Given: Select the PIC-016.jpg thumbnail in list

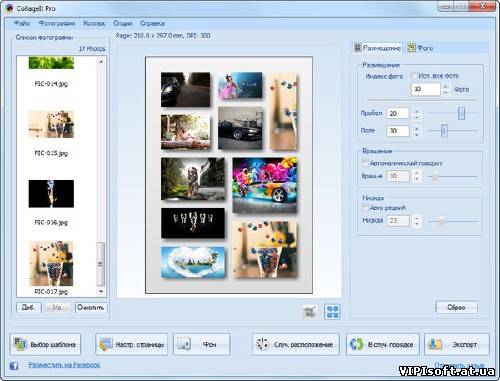Looking at the screenshot, I should pos(51,194).
